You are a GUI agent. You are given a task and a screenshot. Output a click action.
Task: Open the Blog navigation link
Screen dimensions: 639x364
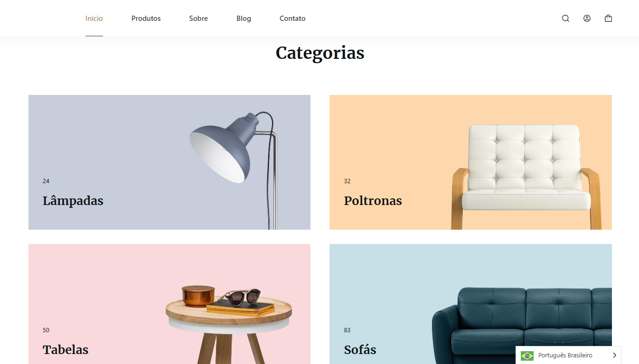(244, 19)
